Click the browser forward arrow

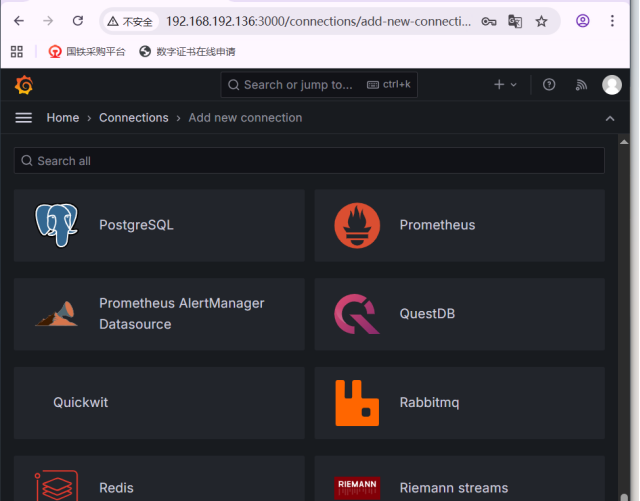[x=48, y=21]
